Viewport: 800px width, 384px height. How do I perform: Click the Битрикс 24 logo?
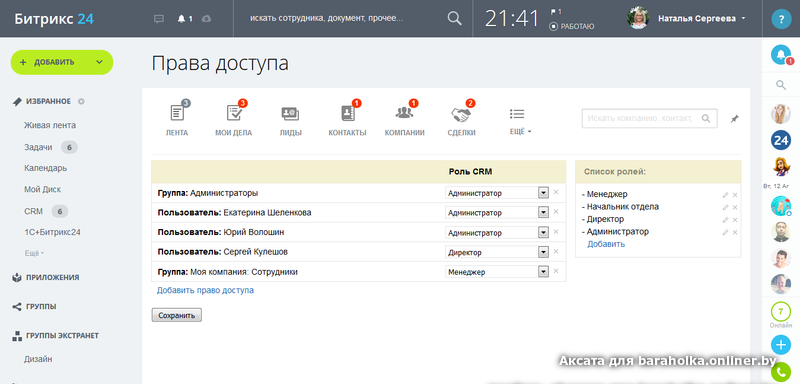point(54,19)
